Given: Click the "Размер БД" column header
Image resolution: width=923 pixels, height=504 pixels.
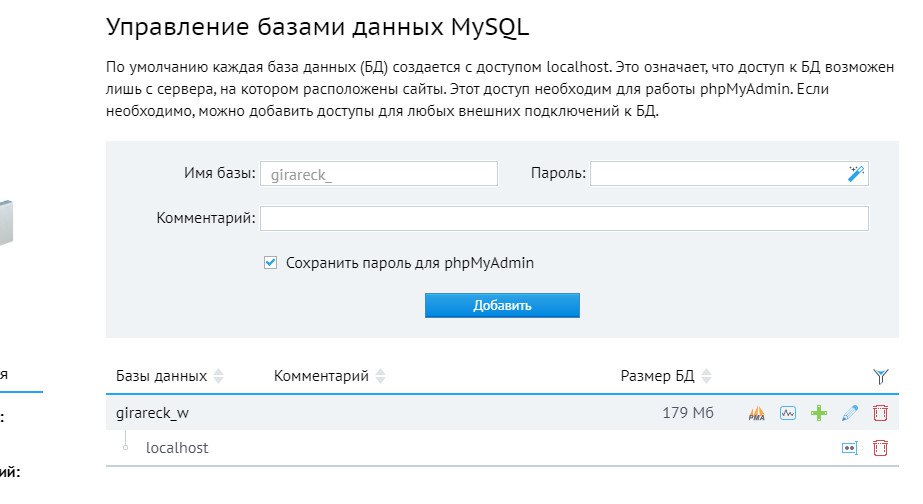Looking at the screenshot, I should (657, 377).
